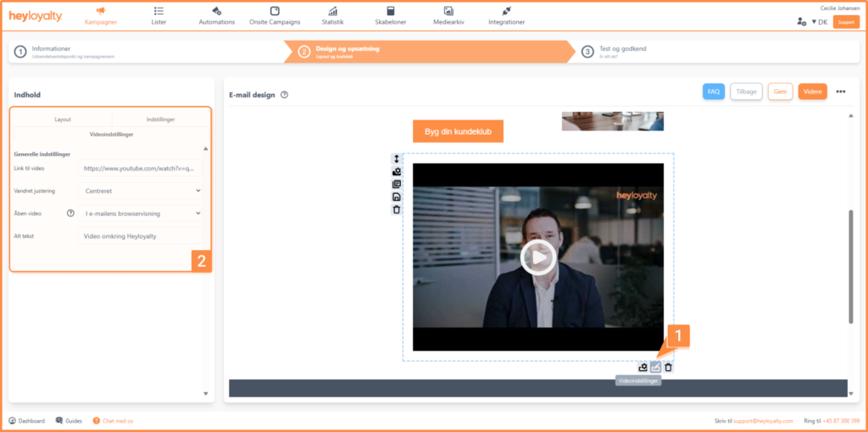Delete video element with bottom trash icon
The width and height of the screenshot is (868, 432).
(668, 367)
